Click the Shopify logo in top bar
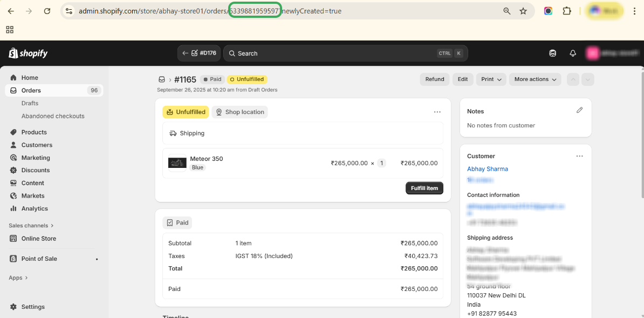The width and height of the screenshot is (644, 318). 28,53
